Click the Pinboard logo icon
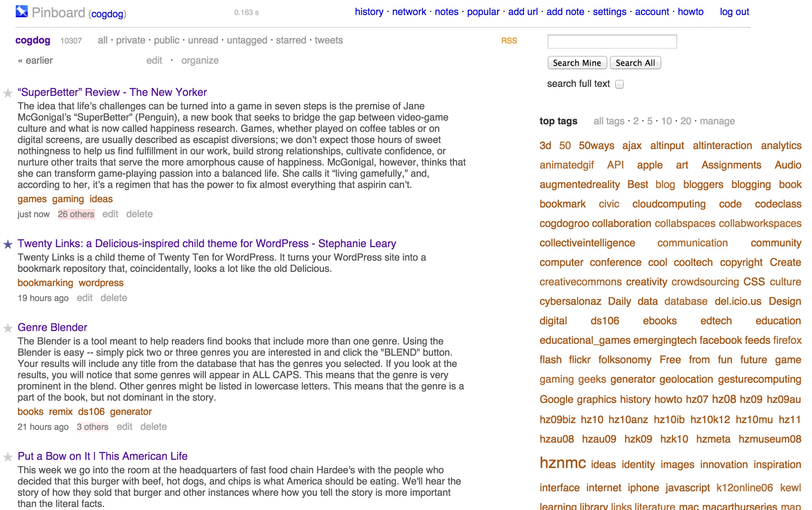 click(22, 12)
